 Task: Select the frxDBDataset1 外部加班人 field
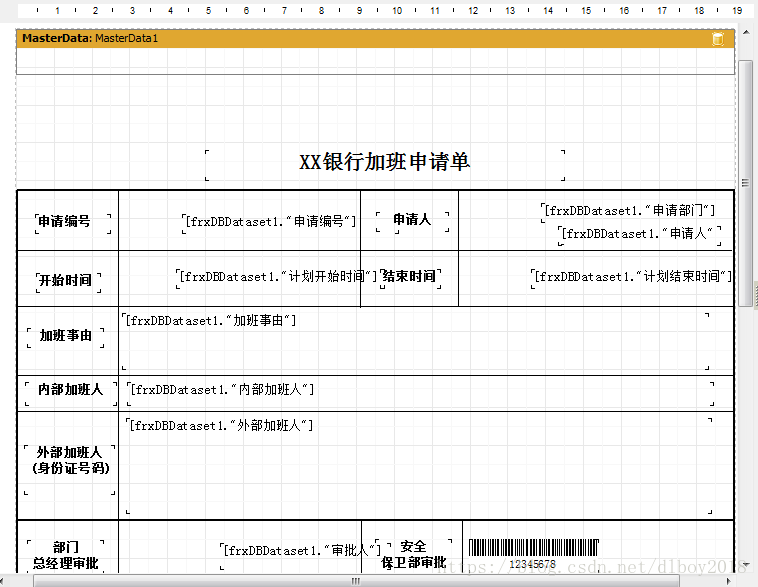(x=419, y=466)
